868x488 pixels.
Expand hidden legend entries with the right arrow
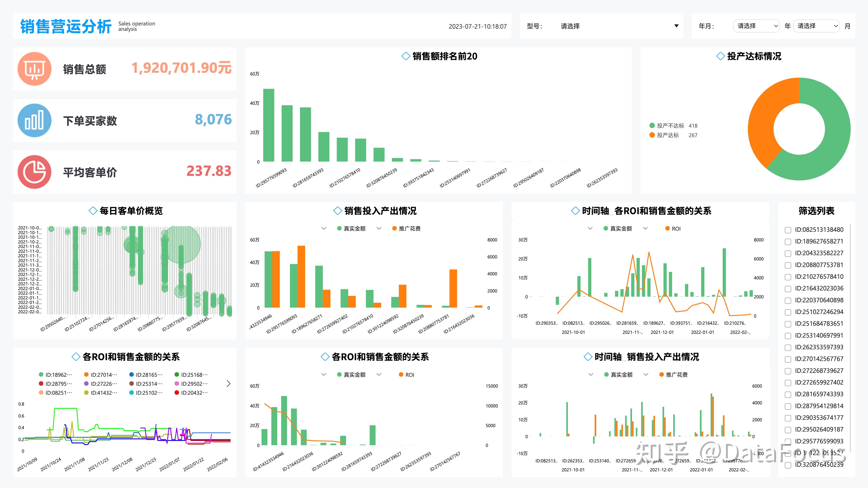click(x=228, y=383)
